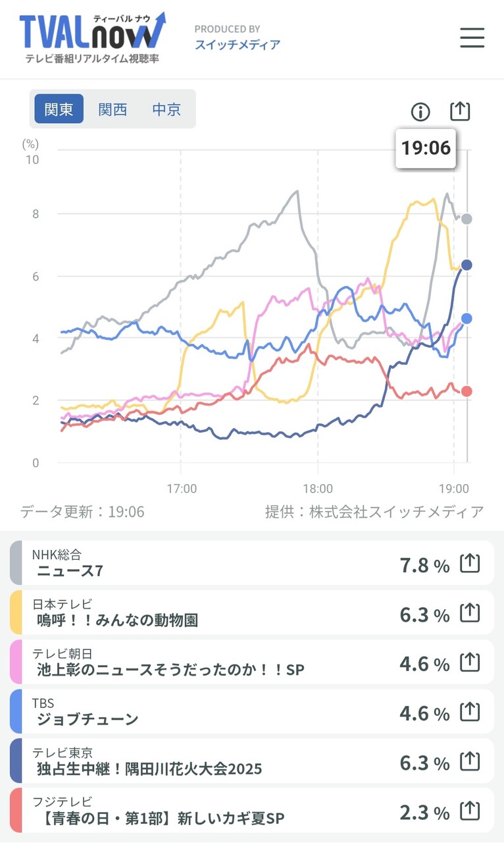The height and width of the screenshot is (843, 504).
Task: Click the TBS light blue endpoint dot
Action: [x=466, y=319]
